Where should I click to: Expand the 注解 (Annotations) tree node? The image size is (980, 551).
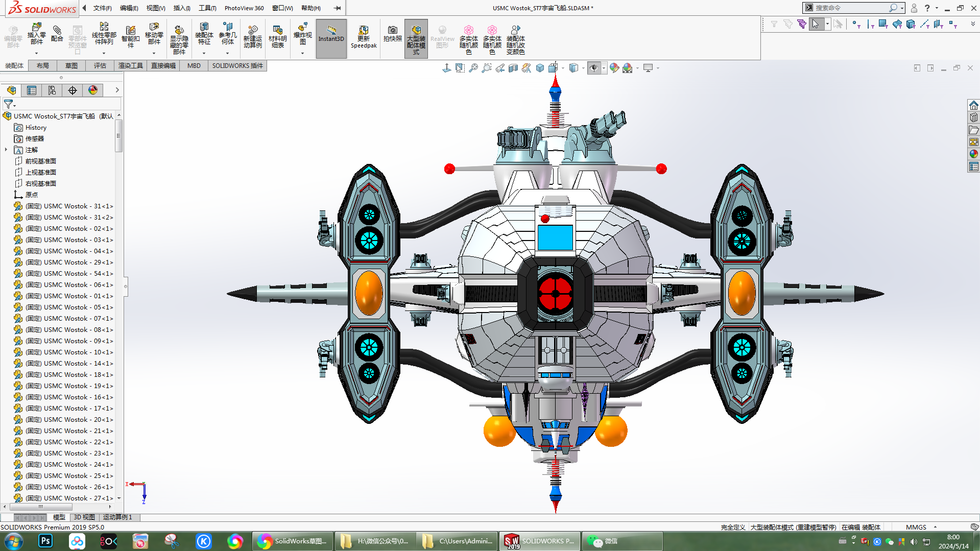(x=6, y=150)
